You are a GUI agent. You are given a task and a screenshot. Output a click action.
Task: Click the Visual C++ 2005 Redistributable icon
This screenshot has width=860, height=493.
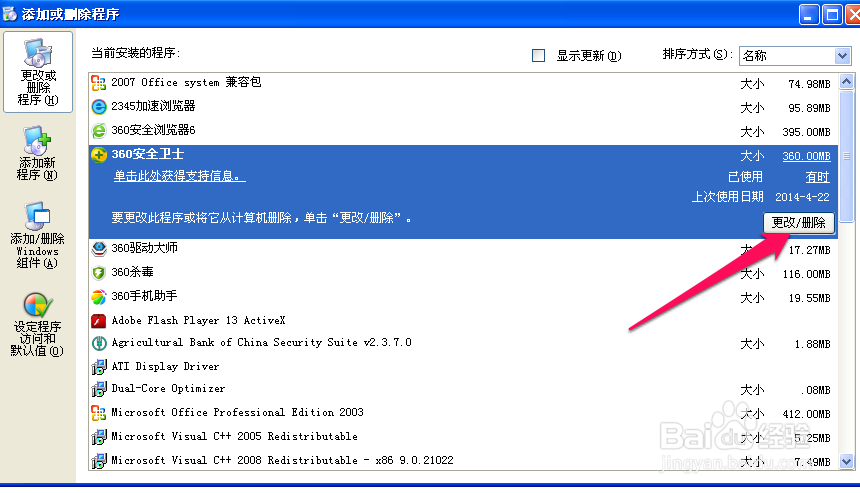point(99,437)
